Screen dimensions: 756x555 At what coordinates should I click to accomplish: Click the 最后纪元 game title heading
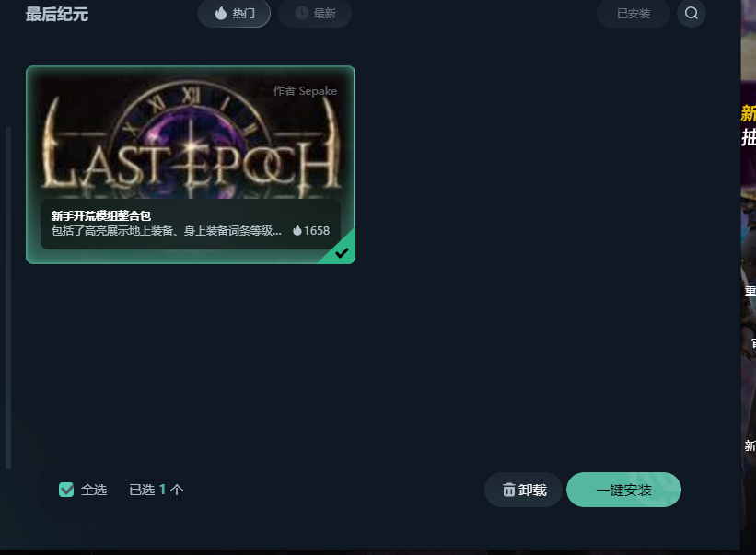[57, 14]
